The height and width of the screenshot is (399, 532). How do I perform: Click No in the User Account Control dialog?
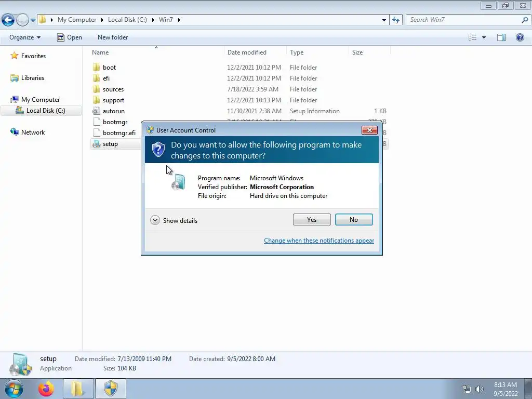coord(353,220)
